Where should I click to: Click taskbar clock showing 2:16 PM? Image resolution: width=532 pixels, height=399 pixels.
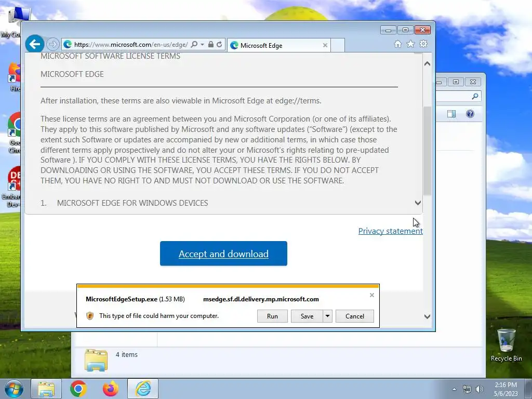pyautogui.click(x=506, y=389)
